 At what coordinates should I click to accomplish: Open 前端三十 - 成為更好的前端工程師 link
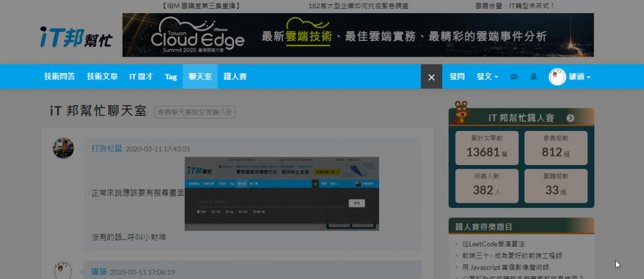pos(512,256)
